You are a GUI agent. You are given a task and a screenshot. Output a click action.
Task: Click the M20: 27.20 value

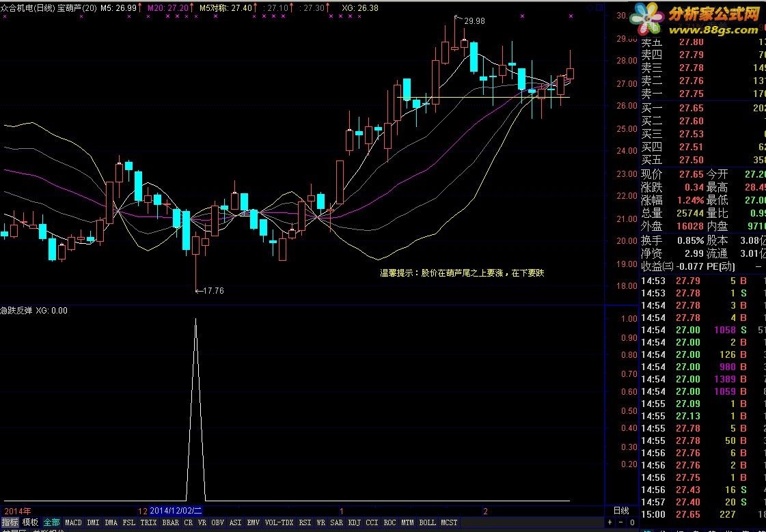(x=168, y=8)
